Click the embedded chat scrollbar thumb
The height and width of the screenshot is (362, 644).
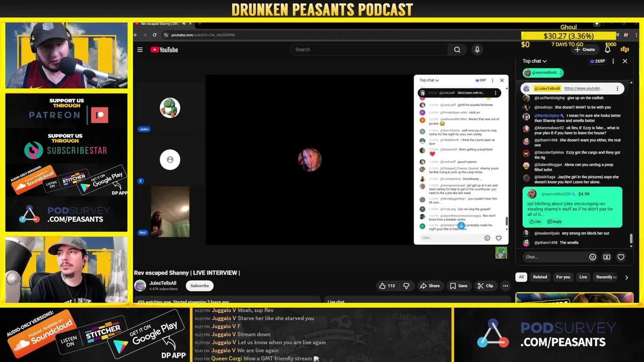click(x=507, y=221)
